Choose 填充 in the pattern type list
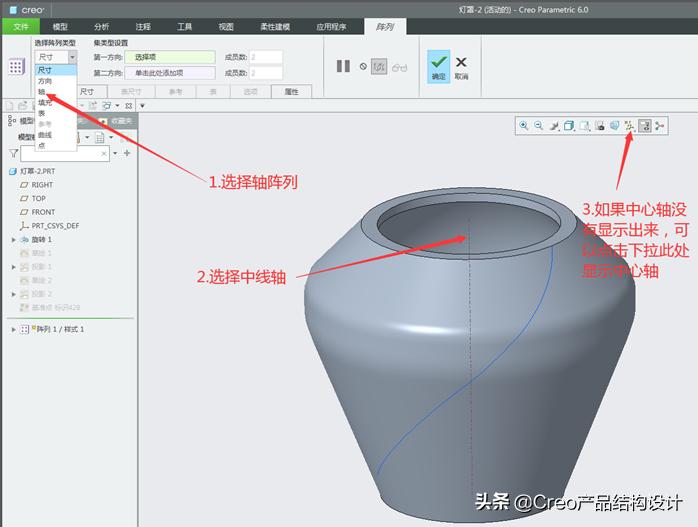This screenshot has height=527, width=698. click(x=56, y=102)
